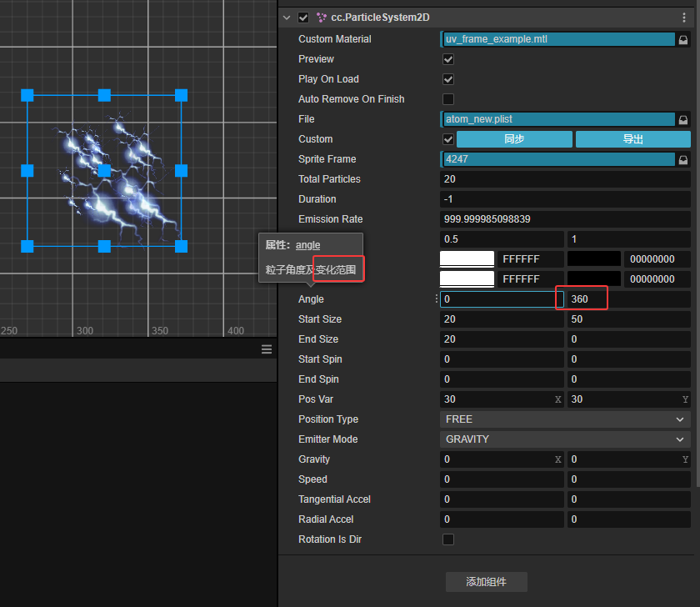Viewport: 700px width, 607px height.
Task: Edit Pos Var X value 30
Action: tap(502, 399)
